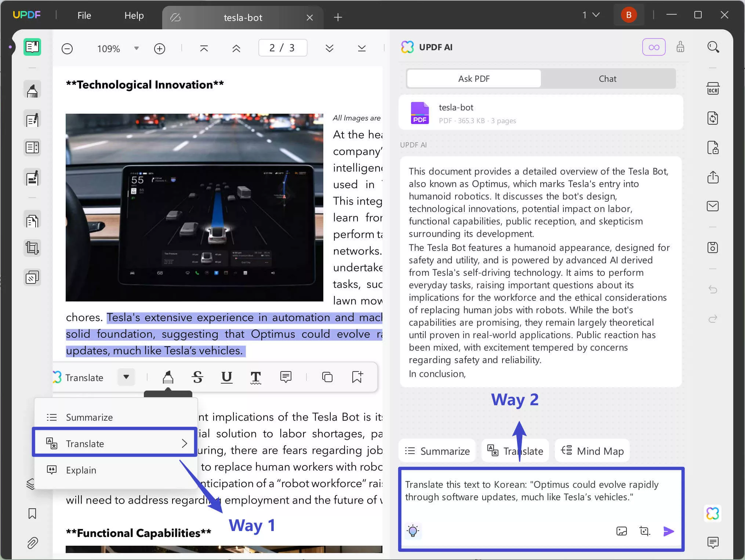Open a new tab with plus button

338,17
